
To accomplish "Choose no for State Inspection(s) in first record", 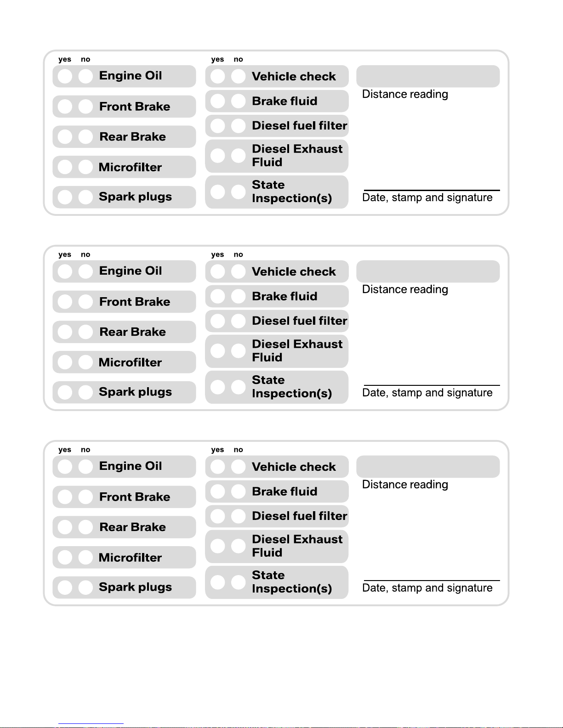I will tap(238, 192).
